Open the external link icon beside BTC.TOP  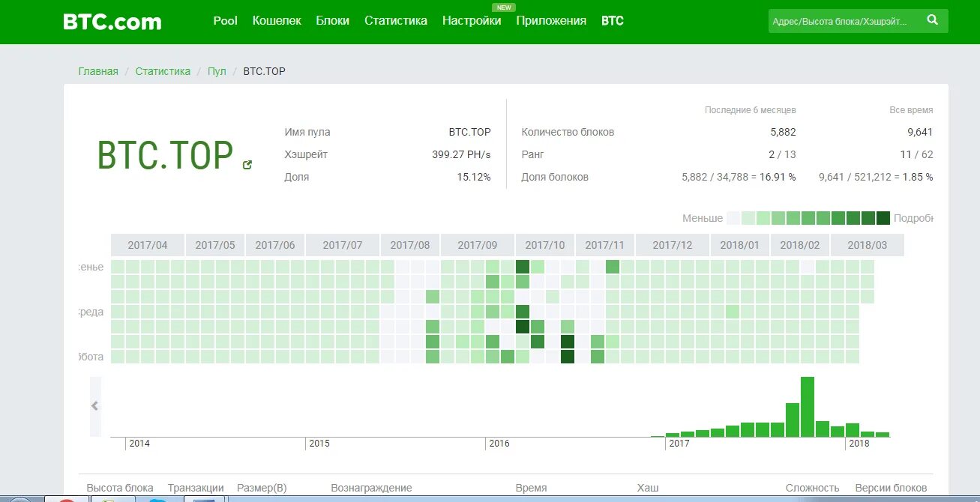click(247, 165)
